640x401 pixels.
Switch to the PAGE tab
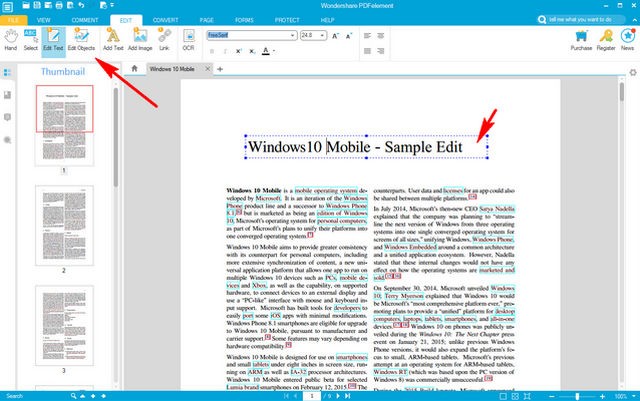click(207, 20)
